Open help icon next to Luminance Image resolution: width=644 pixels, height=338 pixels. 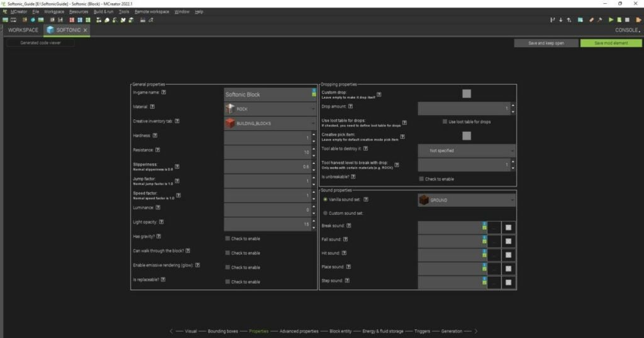click(158, 207)
